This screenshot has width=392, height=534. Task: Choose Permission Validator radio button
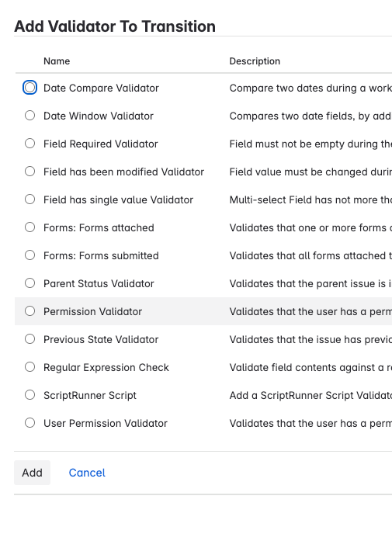coord(30,311)
